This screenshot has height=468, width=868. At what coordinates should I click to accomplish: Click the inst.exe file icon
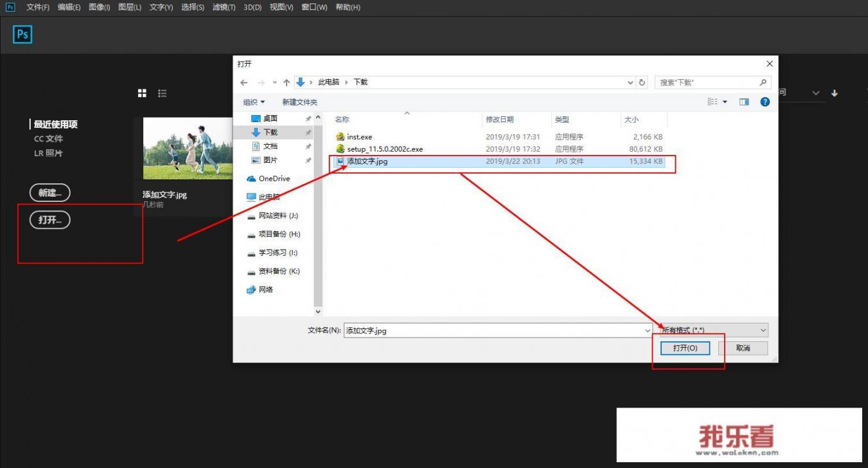pyautogui.click(x=341, y=137)
